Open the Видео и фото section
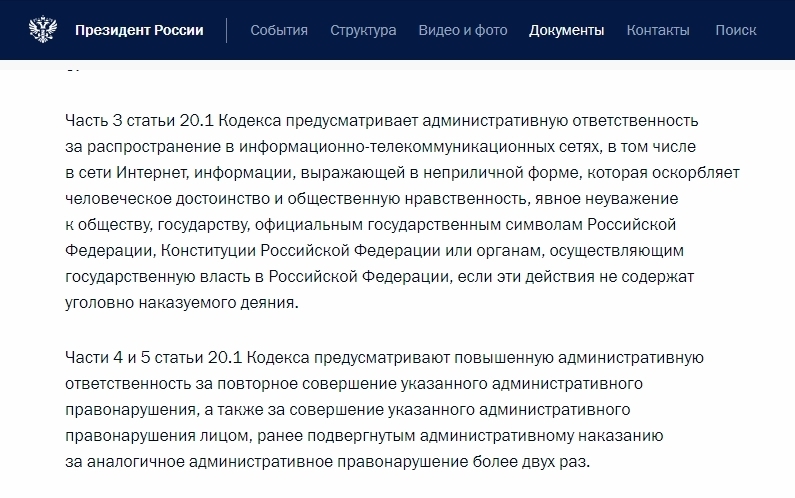 point(463,30)
